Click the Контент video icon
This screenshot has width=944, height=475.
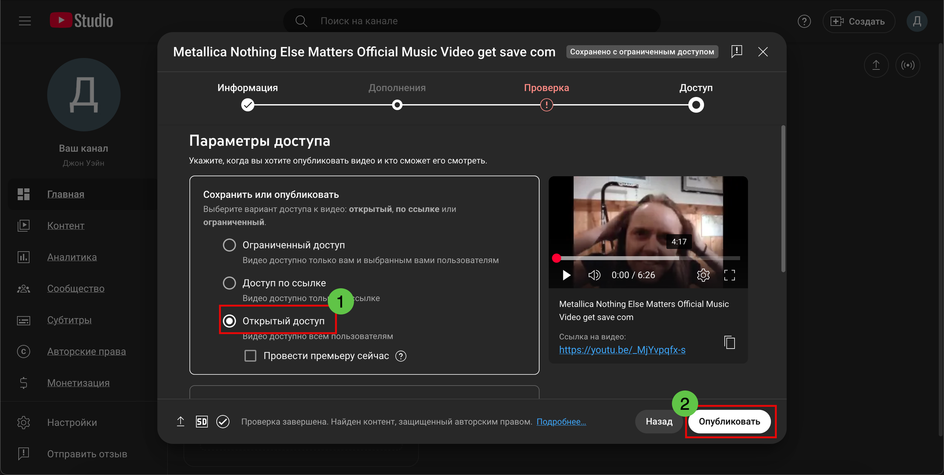23,225
